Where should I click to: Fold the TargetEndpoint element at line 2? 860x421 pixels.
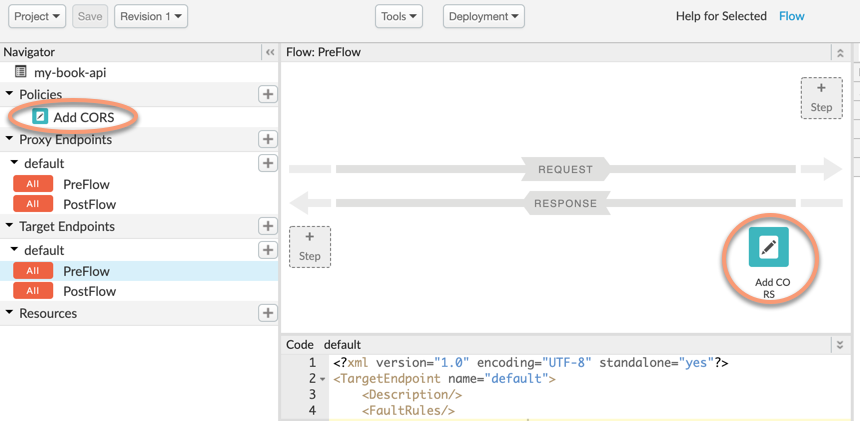point(321,379)
